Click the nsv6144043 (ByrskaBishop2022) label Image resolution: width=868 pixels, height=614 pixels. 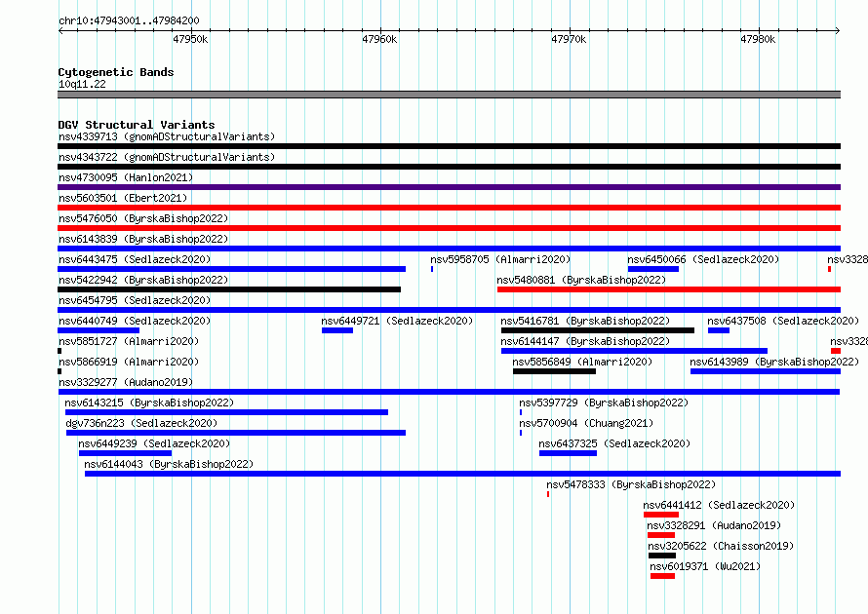pos(169,464)
